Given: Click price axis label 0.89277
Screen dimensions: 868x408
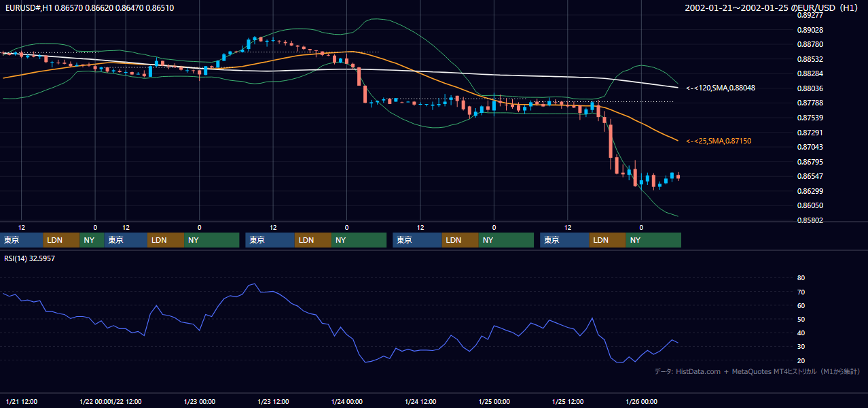Looking at the screenshot, I should click(810, 15).
